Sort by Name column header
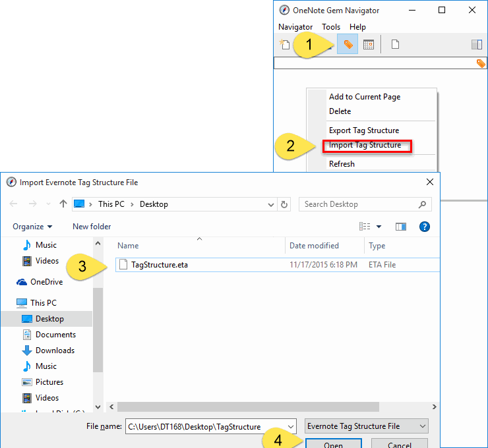 pos(128,246)
